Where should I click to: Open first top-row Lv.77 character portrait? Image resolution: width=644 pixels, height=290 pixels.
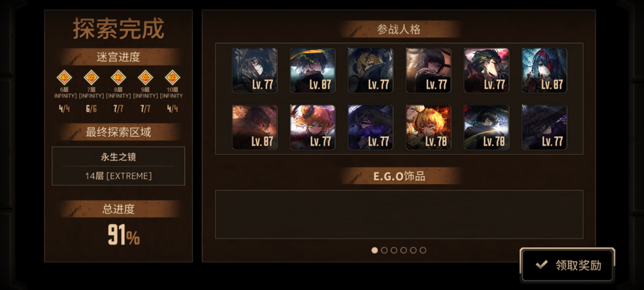tap(255, 70)
